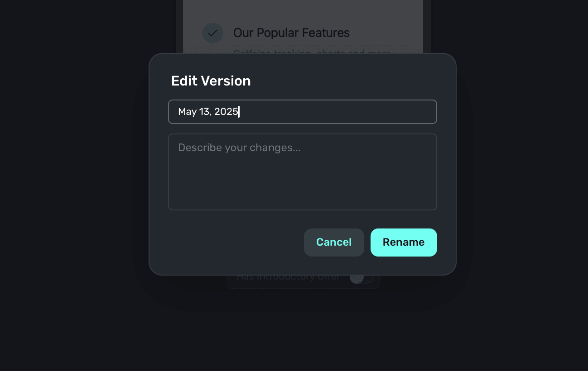Click the checkmark icon beside Our Popular Features
Image resolution: width=588 pixels, height=371 pixels.
click(x=212, y=33)
